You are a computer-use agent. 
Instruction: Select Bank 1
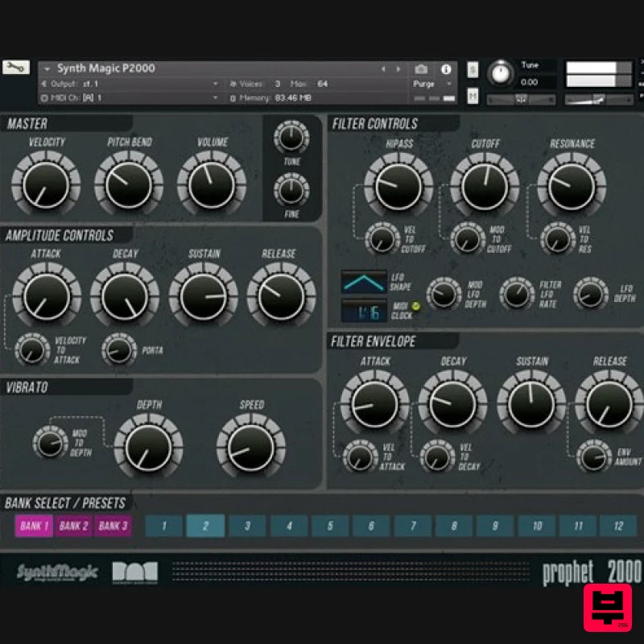[x=35, y=526]
